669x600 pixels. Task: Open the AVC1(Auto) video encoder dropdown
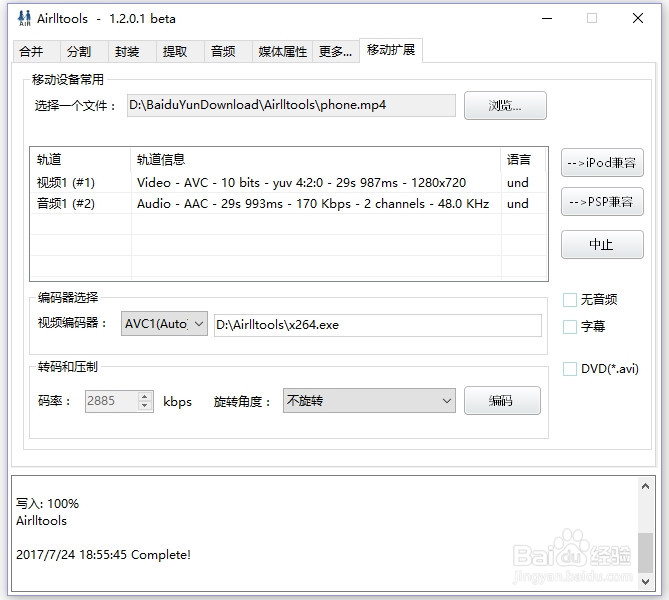pos(164,324)
